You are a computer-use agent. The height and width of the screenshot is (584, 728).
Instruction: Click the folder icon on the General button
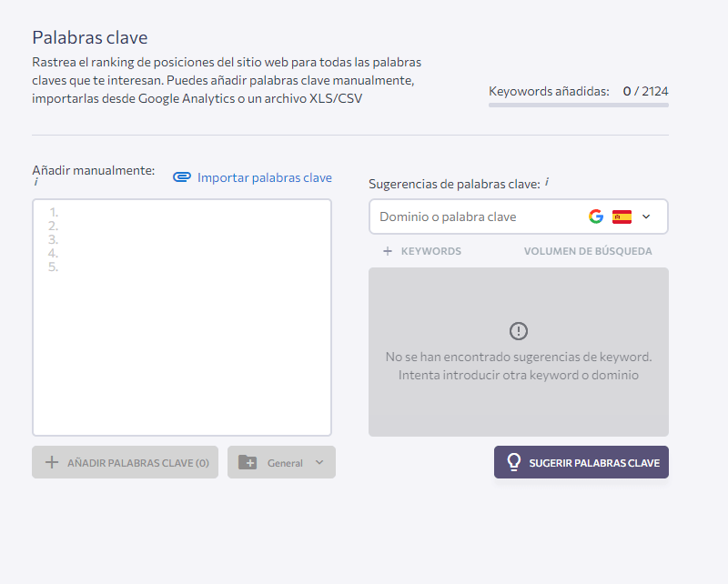pos(248,462)
